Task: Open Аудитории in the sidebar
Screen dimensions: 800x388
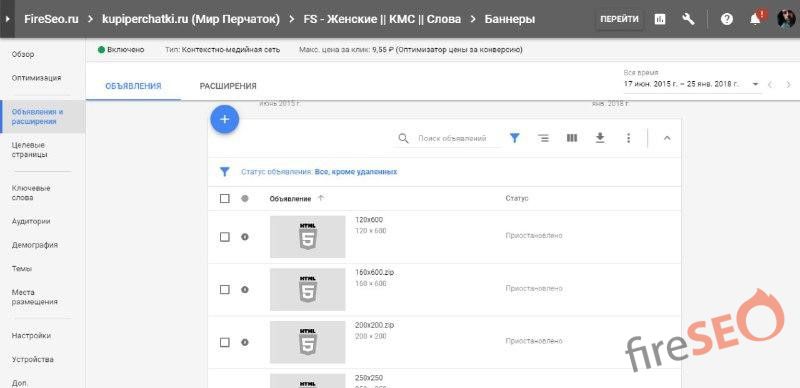Action: 31,222
